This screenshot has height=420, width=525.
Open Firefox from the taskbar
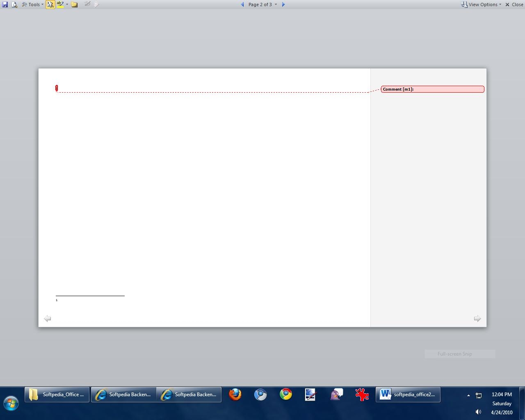235,395
